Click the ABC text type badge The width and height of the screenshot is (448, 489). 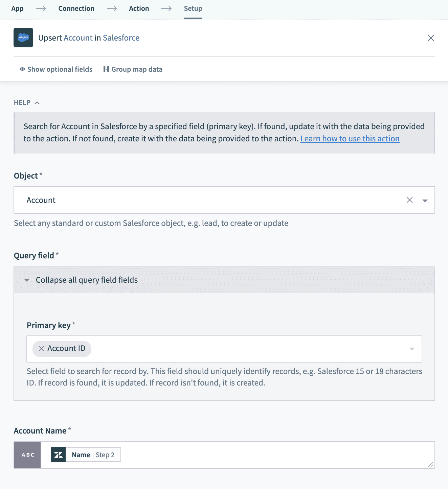28,455
